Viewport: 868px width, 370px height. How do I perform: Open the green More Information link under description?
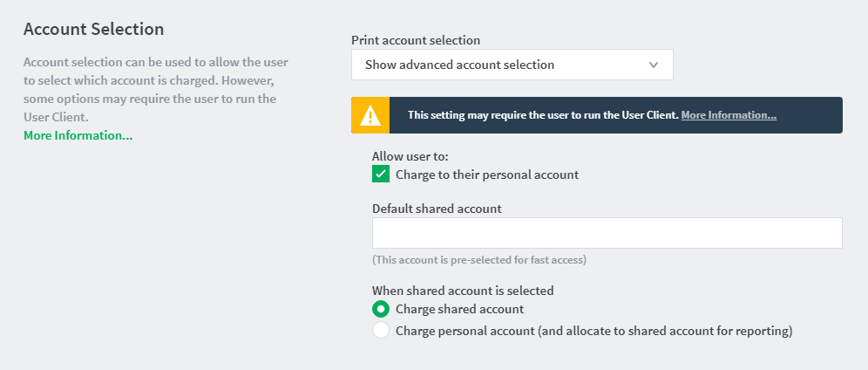78,136
